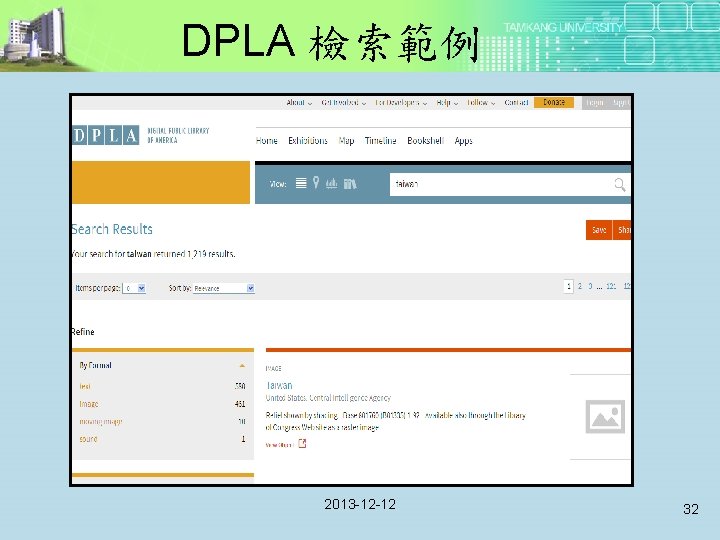Switch to timeline chart view icon
This screenshot has width=720, height=540.
[x=331, y=184]
